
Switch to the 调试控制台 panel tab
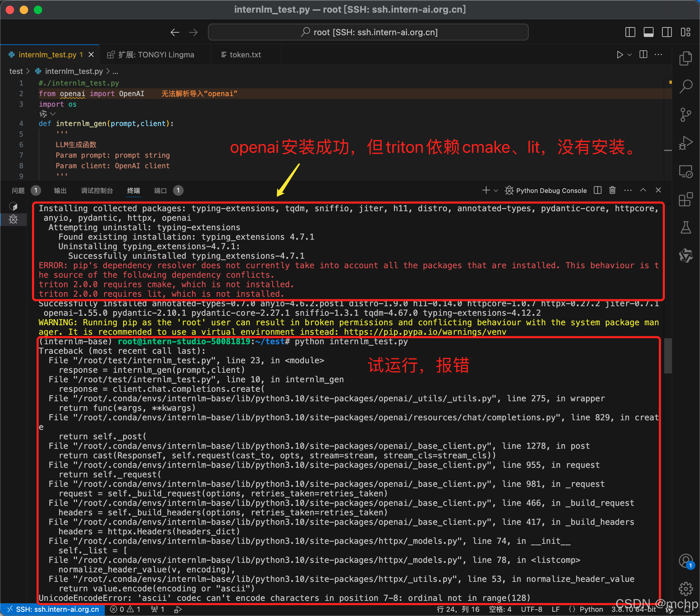97,191
